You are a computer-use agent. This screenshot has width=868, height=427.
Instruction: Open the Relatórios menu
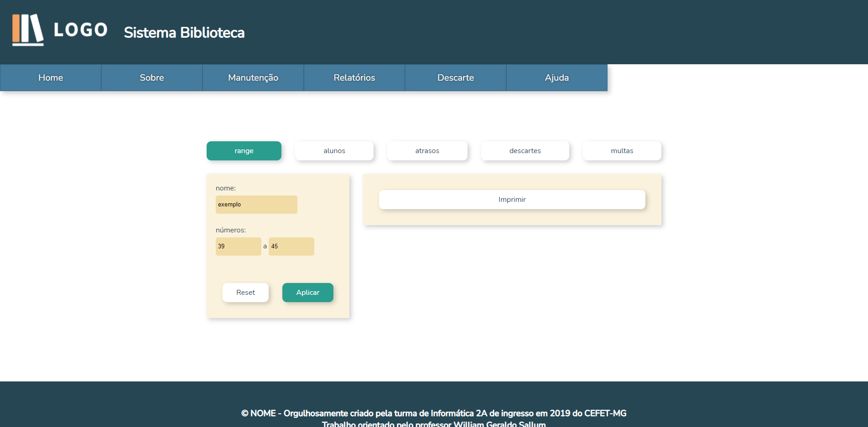point(354,77)
